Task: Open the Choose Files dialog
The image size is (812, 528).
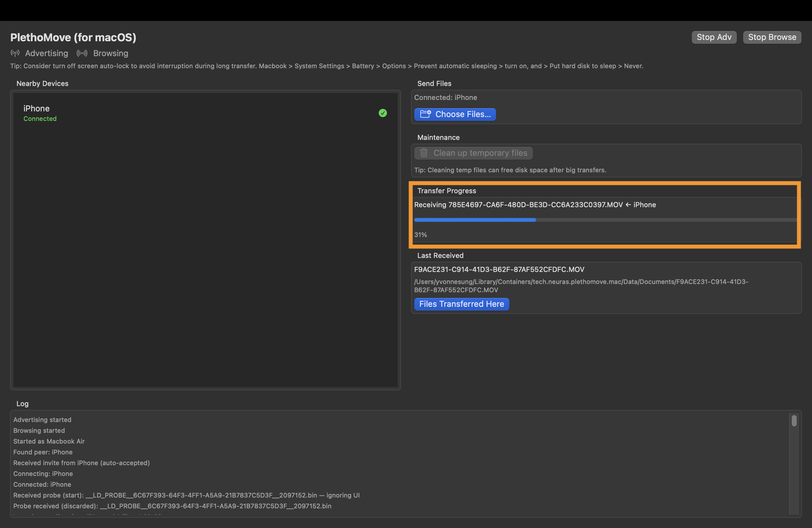Action: point(455,114)
